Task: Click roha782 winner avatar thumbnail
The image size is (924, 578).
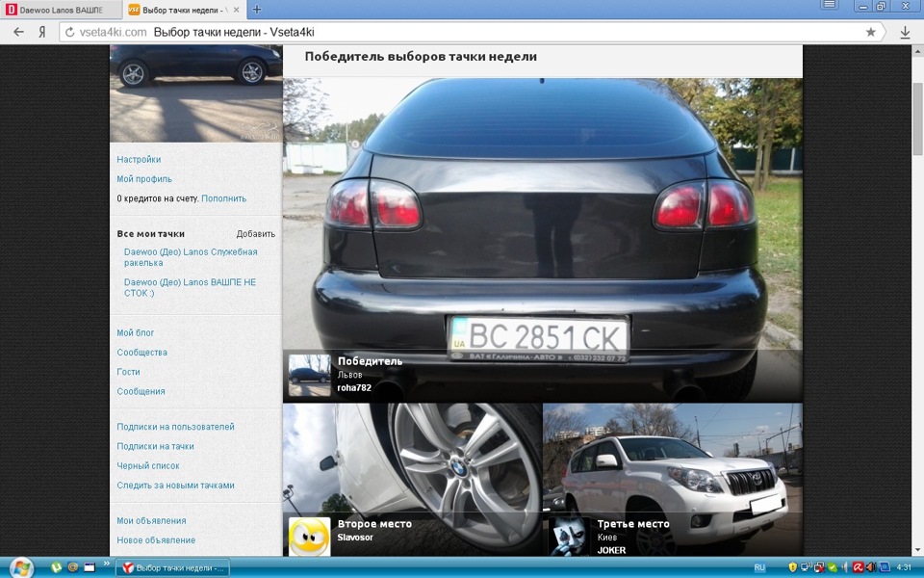Action: (309, 376)
